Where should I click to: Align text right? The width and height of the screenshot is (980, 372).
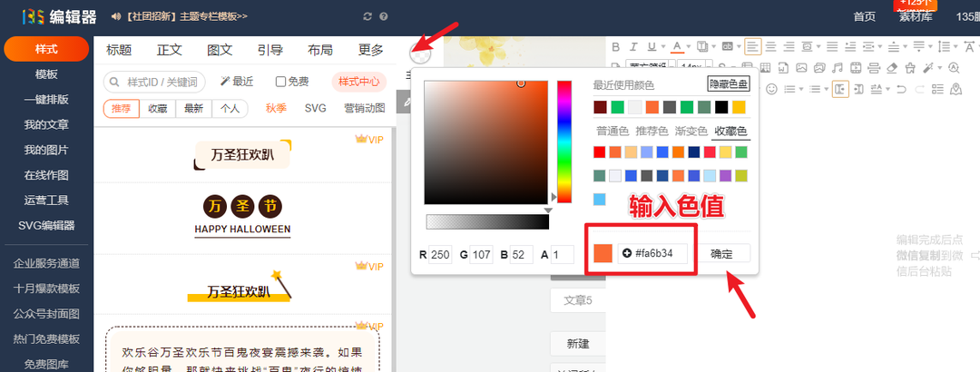click(789, 46)
